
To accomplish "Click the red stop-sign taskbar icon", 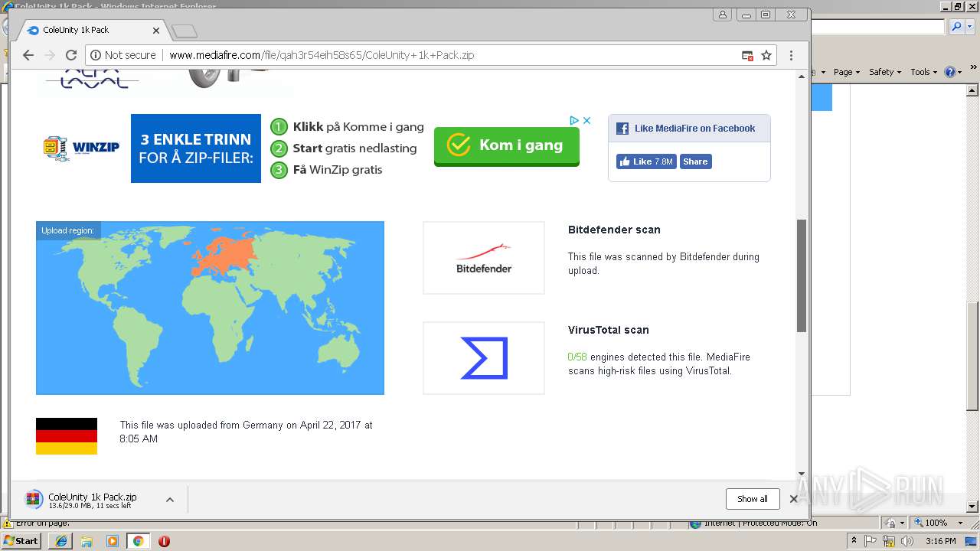I will [164, 541].
